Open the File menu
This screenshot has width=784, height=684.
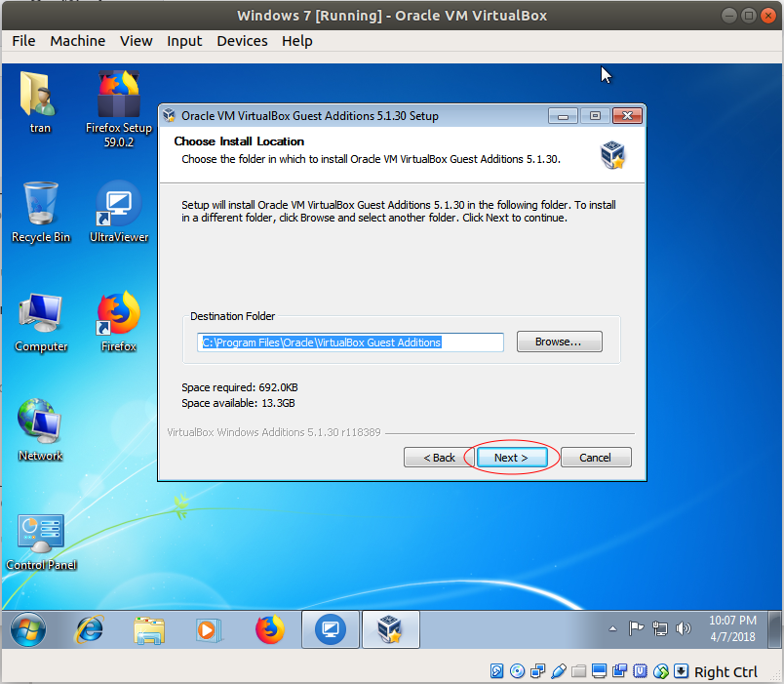click(x=23, y=41)
